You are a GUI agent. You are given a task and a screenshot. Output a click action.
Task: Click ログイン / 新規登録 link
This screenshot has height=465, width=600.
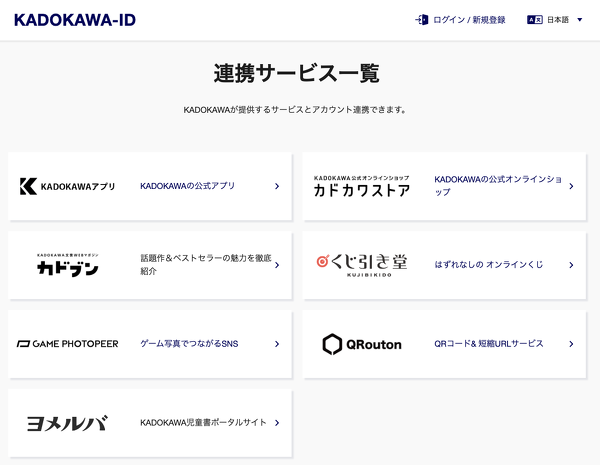click(469, 19)
